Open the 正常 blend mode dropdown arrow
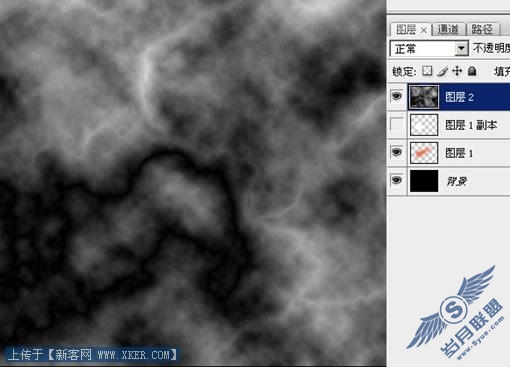Image resolution: width=510 pixels, height=367 pixels. (x=461, y=49)
